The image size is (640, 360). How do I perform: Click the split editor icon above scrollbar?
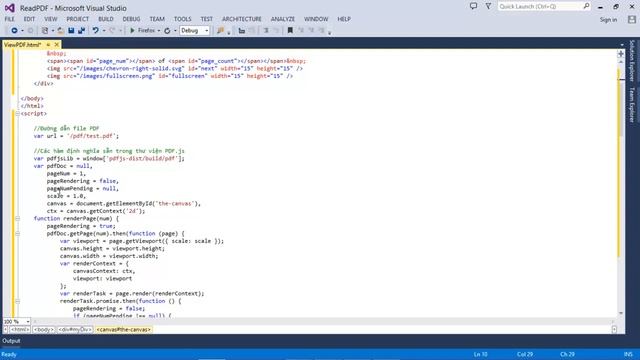pyautogui.click(x=621, y=53)
